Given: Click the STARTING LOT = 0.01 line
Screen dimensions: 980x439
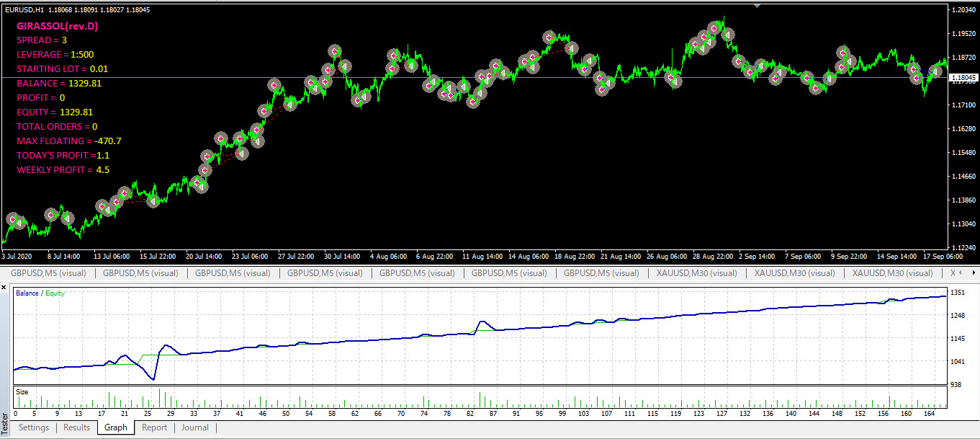Looking at the screenshot, I should (x=63, y=69).
